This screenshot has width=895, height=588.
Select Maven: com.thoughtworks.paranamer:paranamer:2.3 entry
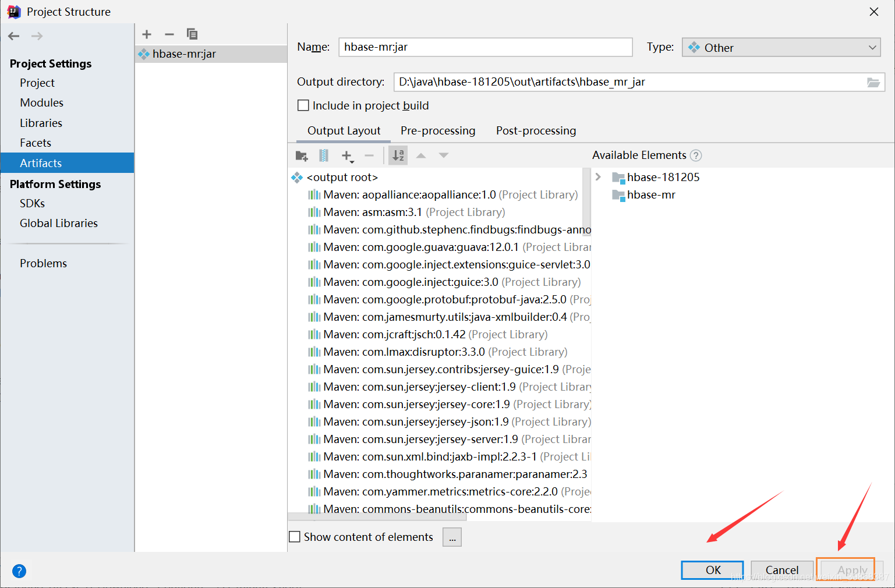coord(448,474)
